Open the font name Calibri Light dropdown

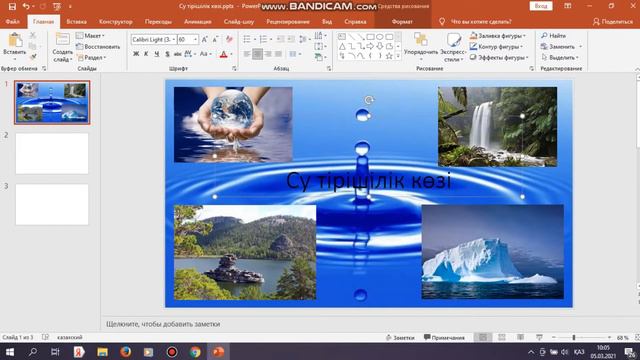tap(174, 40)
